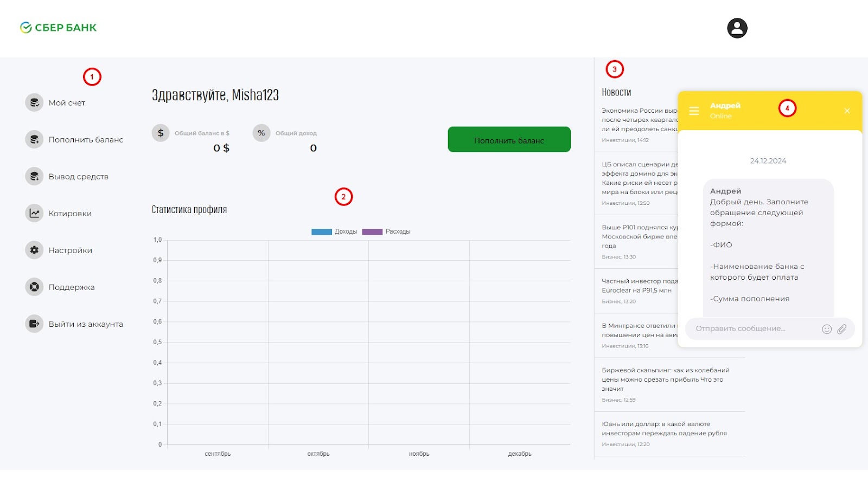Open news Частный инвестор Euroclear
868x484 pixels.
coord(640,286)
